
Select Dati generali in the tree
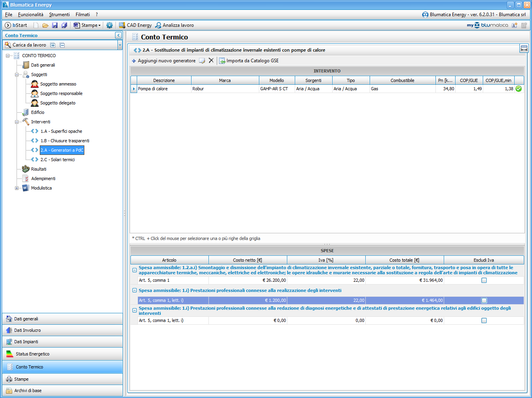point(43,65)
